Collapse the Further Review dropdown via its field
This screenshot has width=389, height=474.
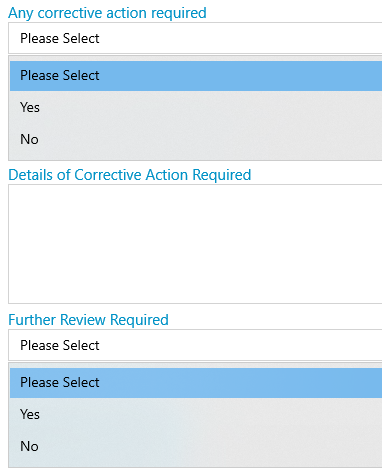pos(195,345)
